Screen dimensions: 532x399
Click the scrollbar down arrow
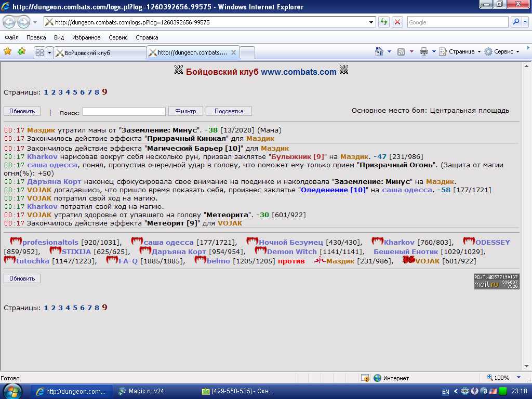527,366
